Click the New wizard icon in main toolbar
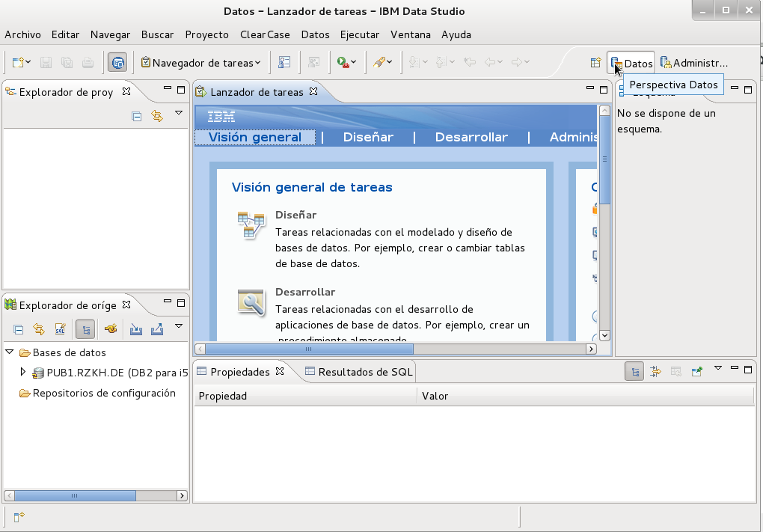 pos(17,62)
